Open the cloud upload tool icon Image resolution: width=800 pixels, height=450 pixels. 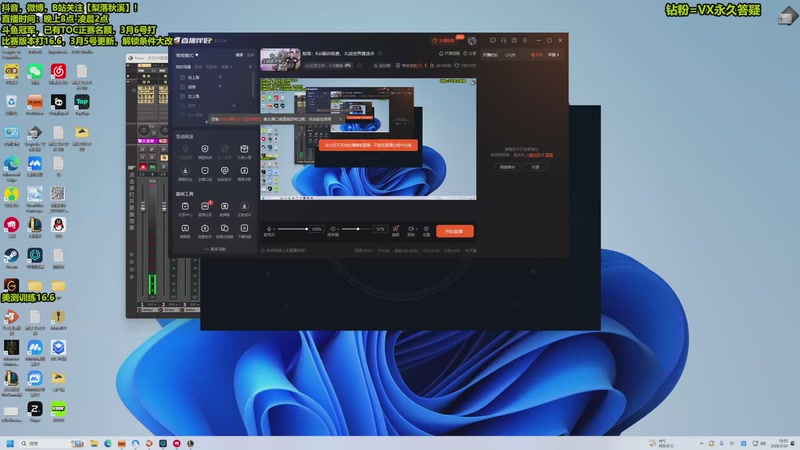tap(205, 228)
